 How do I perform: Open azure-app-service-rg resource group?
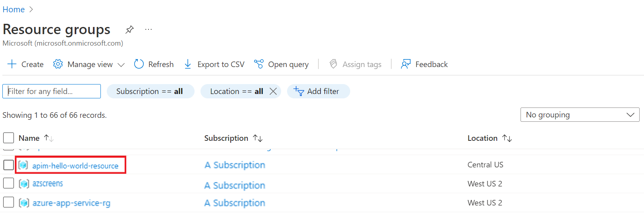pyautogui.click(x=71, y=203)
